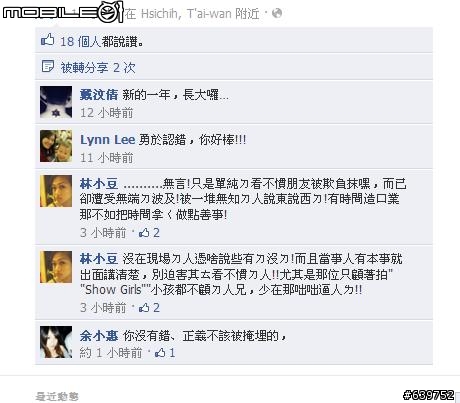The width and height of the screenshot is (460, 403).
Task: View who liked via 18 個人都說讚 link
Action: 102,41
